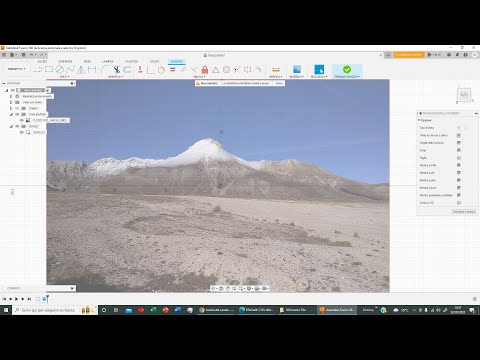This screenshot has height=360, width=480.
Task: Select the Circle sketch tool
Action: click(x=60, y=69)
